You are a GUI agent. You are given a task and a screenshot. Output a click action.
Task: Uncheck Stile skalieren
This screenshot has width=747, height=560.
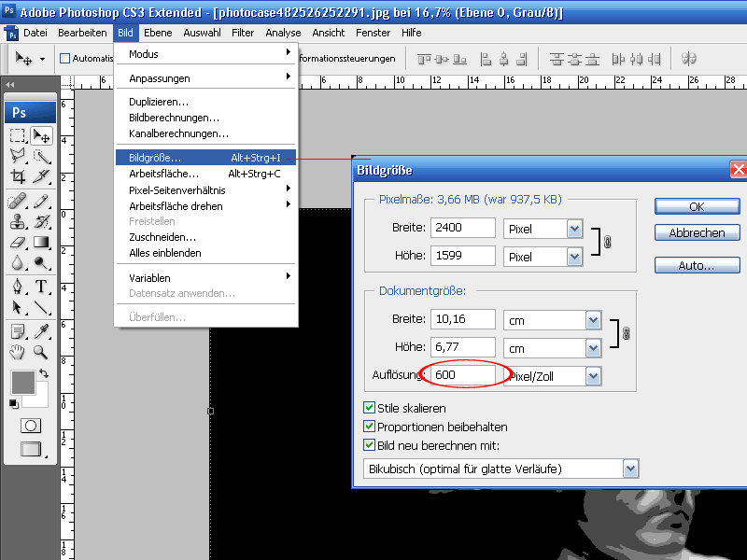[x=369, y=408]
